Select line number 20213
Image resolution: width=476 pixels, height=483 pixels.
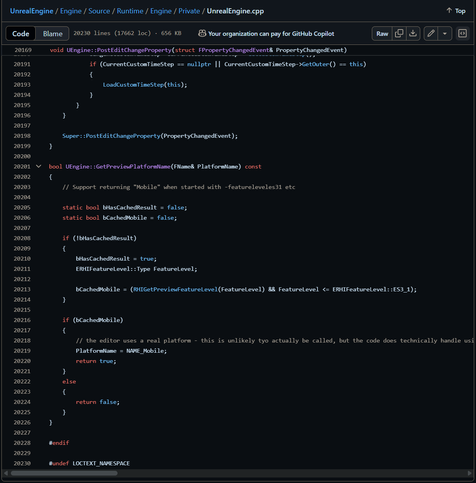[x=22, y=289]
